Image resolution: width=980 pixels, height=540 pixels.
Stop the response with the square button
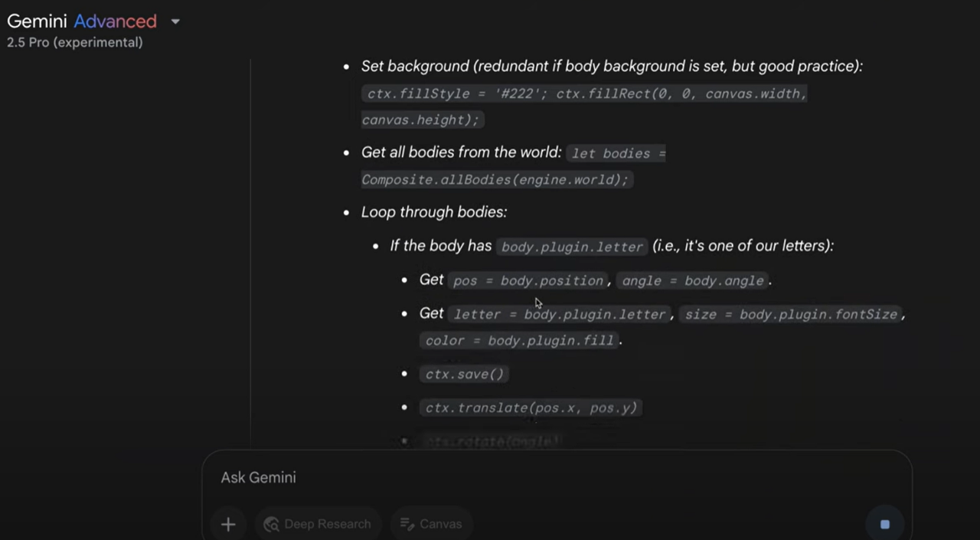click(x=884, y=524)
